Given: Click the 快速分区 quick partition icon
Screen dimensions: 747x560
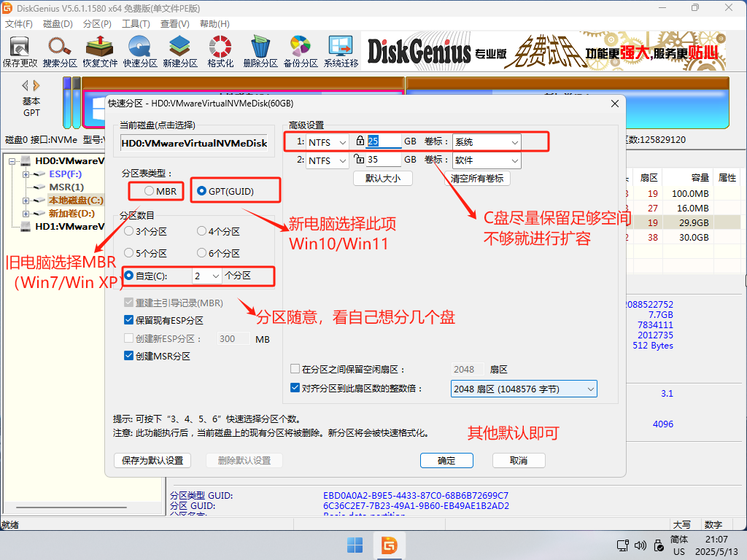Looking at the screenshot, I should 139,52.
